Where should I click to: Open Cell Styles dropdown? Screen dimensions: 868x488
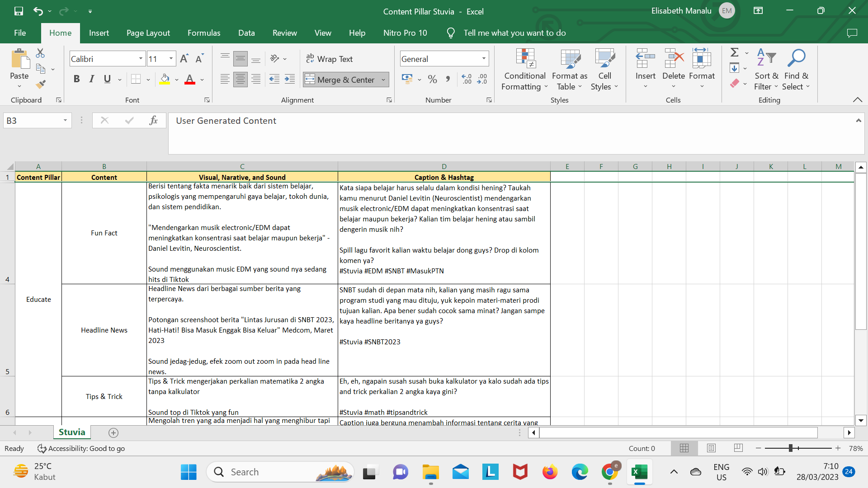[604, 70]
